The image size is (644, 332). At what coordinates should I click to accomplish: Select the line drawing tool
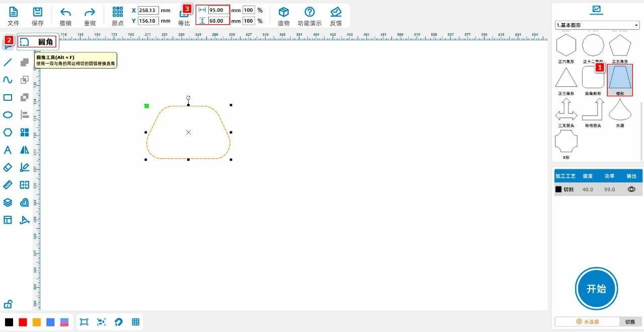click(x=8, y=62)
